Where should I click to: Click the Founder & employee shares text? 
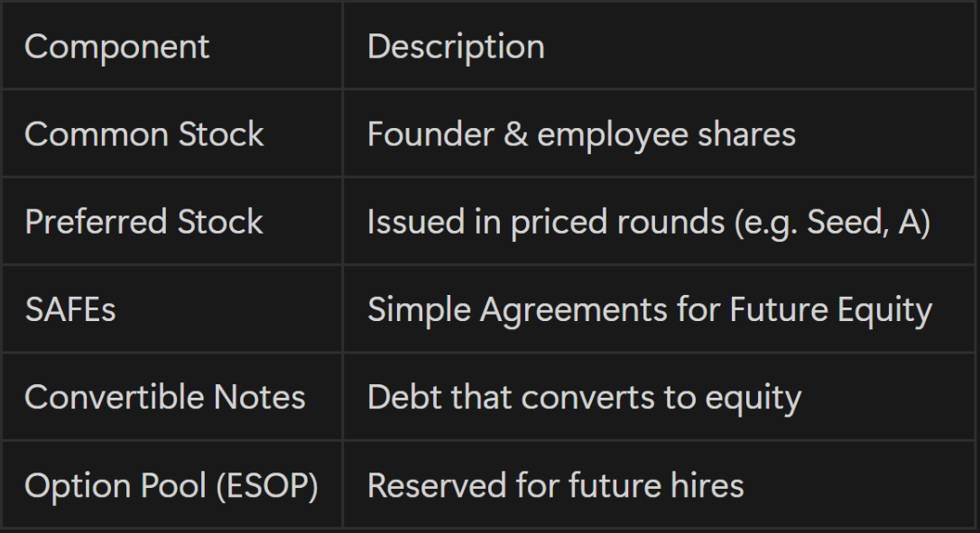581,135
